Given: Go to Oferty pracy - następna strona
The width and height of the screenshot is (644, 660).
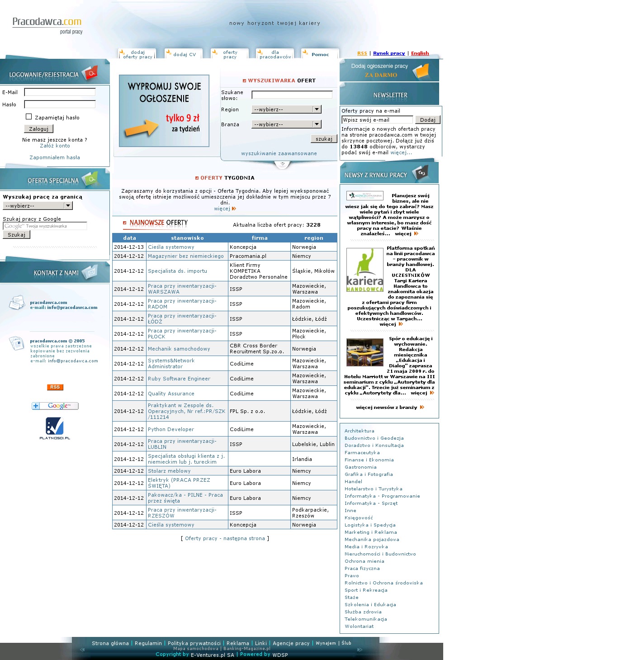Looking at the screenshot, I should [x=225, y=538].
